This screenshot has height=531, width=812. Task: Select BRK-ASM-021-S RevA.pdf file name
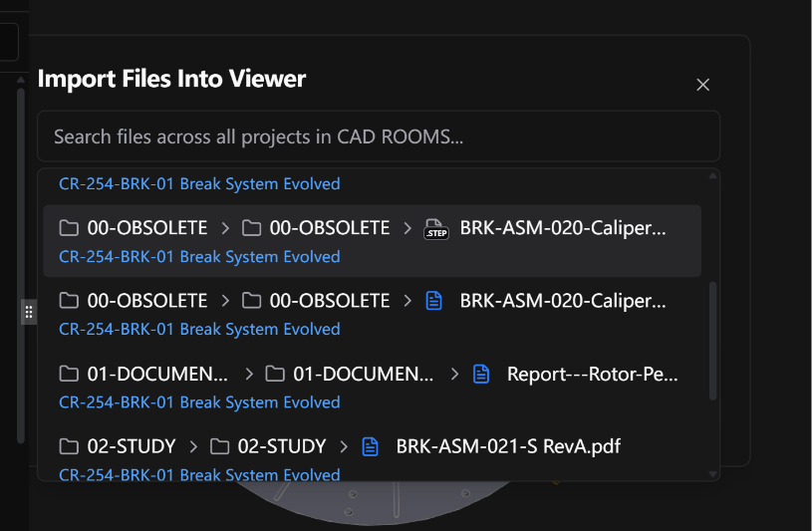coord(508,446)
